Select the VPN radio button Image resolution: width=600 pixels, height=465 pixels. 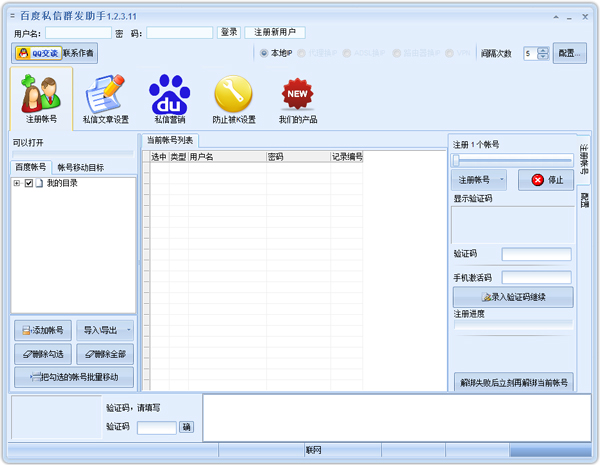450,53
